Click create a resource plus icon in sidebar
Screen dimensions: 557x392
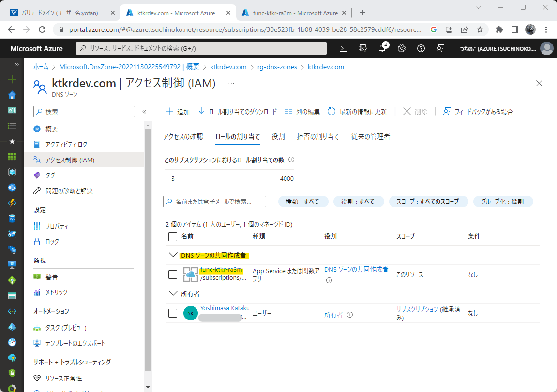pyautogui.click(x=12, y=79)
